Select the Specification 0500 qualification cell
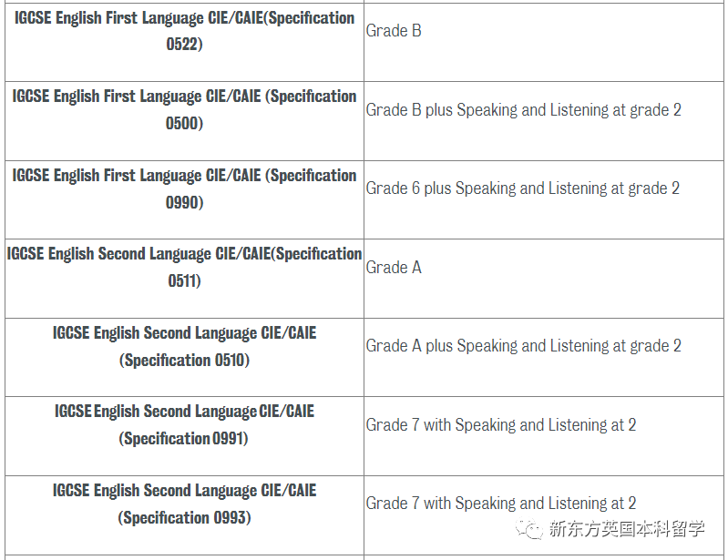 coord(184,121)
